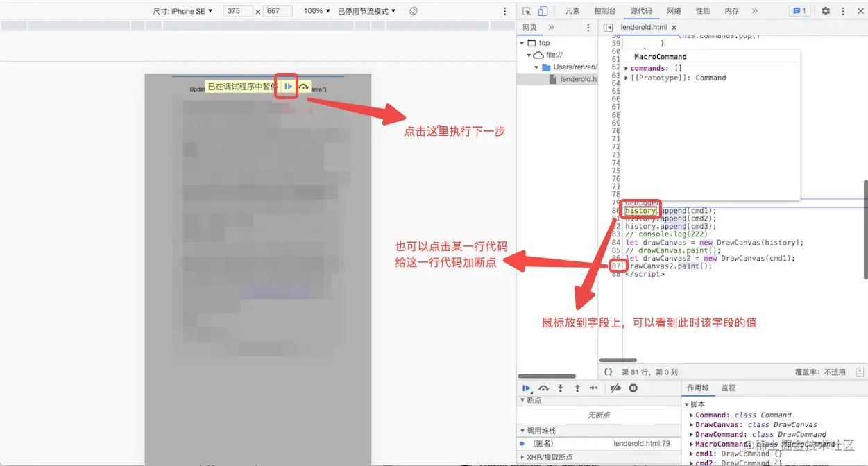Add breakpoint on line 87 gutter
Viewport: 868px width, 466px height.
[x=615, y=266]
